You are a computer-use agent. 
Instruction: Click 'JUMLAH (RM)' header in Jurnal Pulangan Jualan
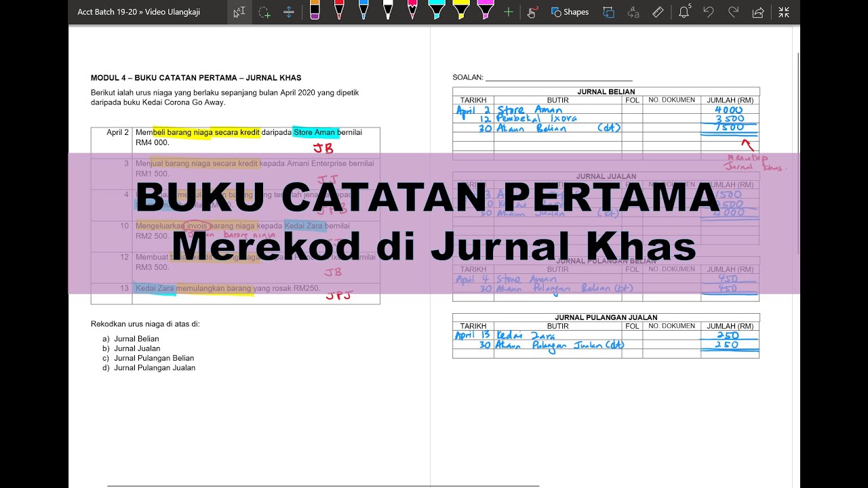tap(730, 326)
